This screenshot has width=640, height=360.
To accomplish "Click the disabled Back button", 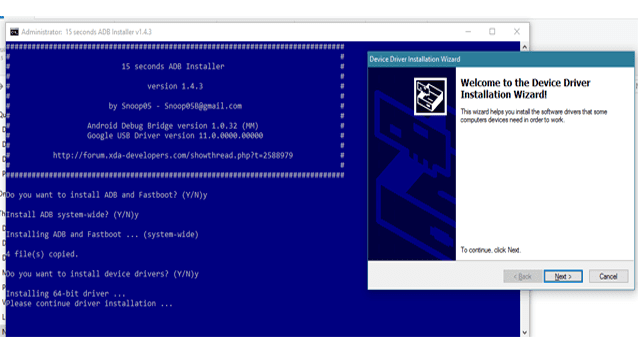I will (x=522, y=276).
